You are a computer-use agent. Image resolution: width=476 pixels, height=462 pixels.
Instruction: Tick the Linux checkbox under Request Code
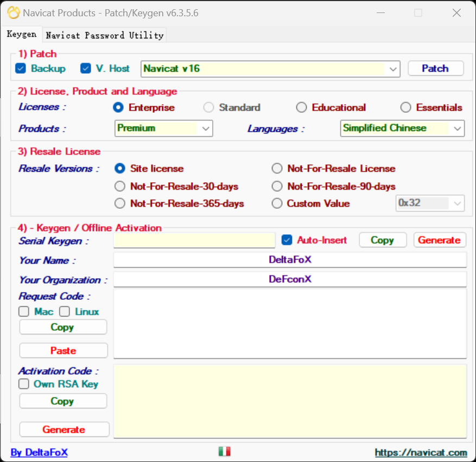point(65,312)
